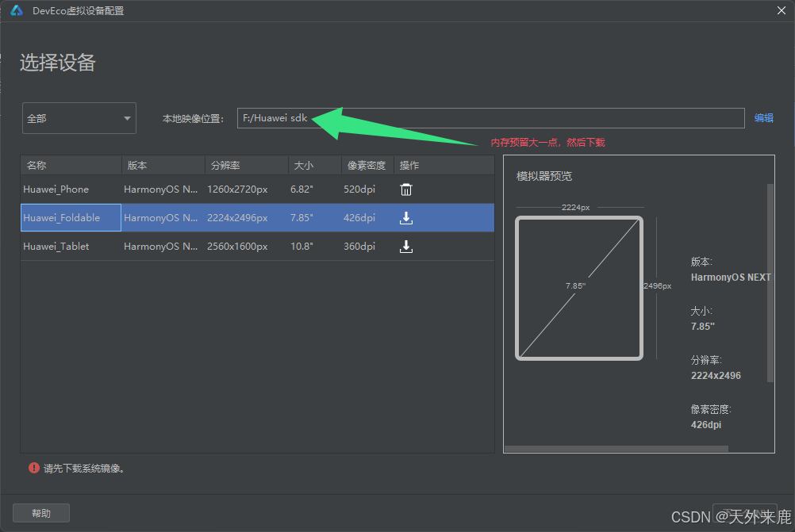Click the horizontal scrollbar in preview panel
This screenshot has height=532, width=795.
click(x=616, y=449)
